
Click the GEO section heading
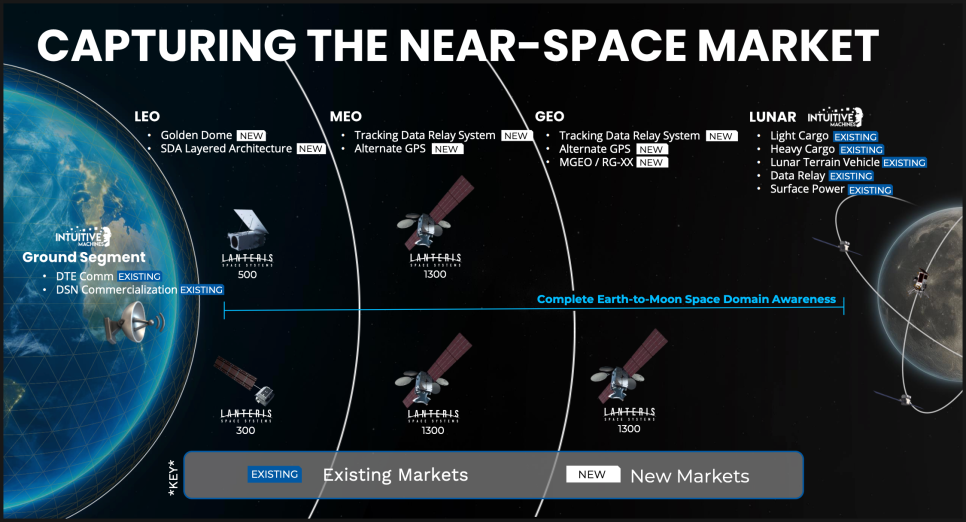point(550,116)
